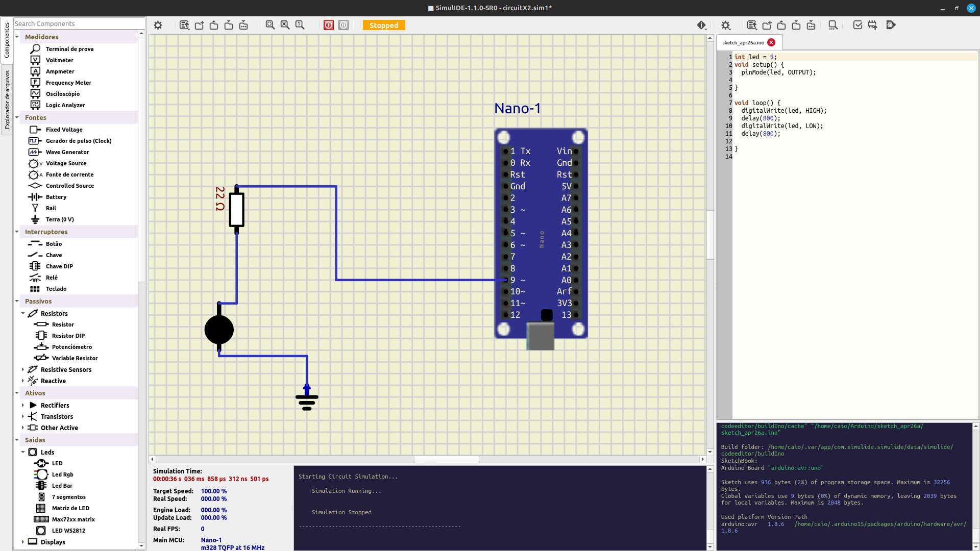The image size is (980, 551).
Task: Click the Stopped status indicator
Action: point(384,25)
